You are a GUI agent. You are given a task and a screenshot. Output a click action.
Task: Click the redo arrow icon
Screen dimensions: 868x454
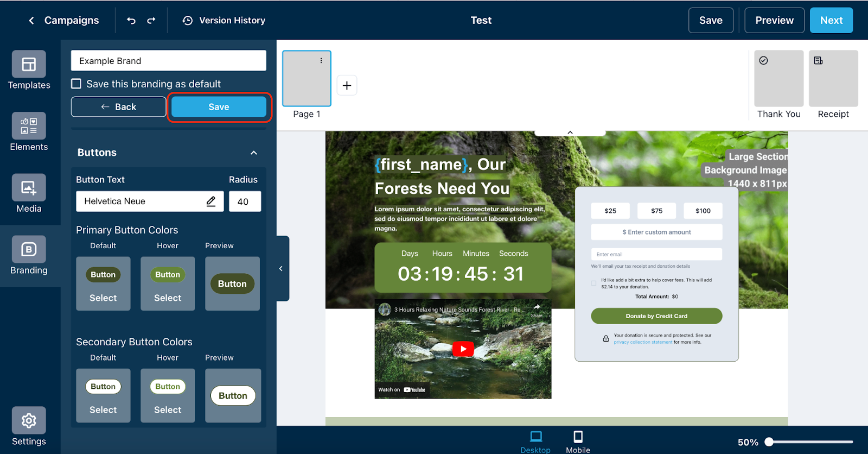pyautogui.click(x=151, y=21)
